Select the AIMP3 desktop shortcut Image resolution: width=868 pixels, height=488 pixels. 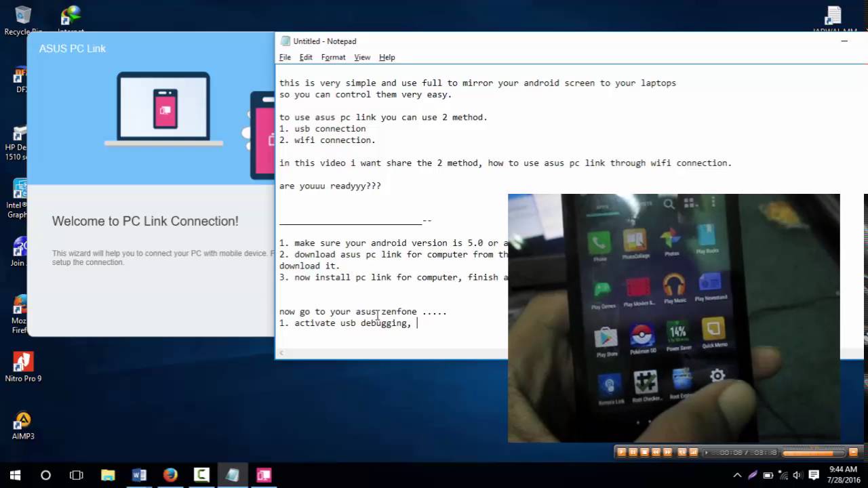pos(23,426)
